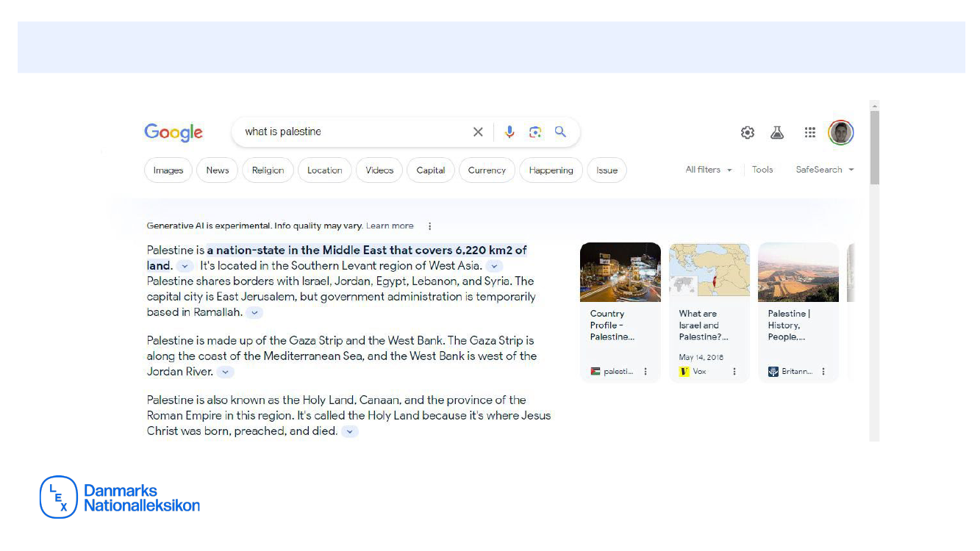
Task: Open the 'Palestine | History, People' card title
Action: 789,325
